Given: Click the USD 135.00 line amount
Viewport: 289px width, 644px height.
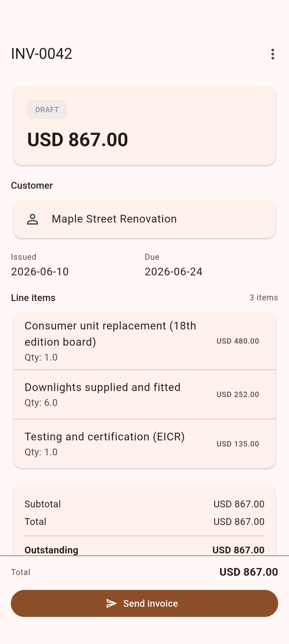Looking at the screenshot, I should click(238, 444).
